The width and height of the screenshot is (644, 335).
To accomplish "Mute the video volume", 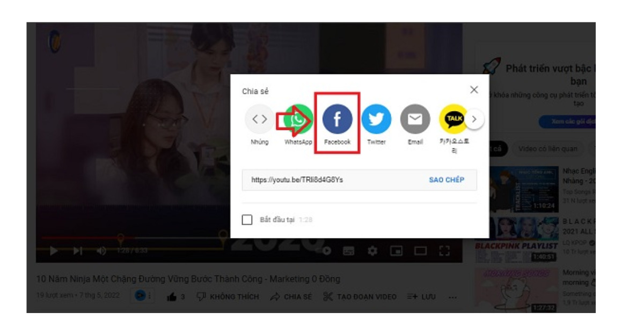I will click(101, 251).
